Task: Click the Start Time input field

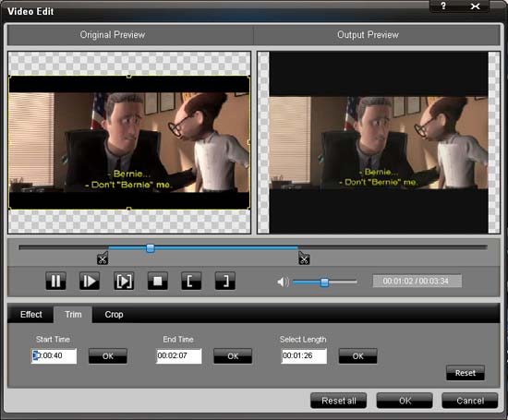Action: [54, 356]
